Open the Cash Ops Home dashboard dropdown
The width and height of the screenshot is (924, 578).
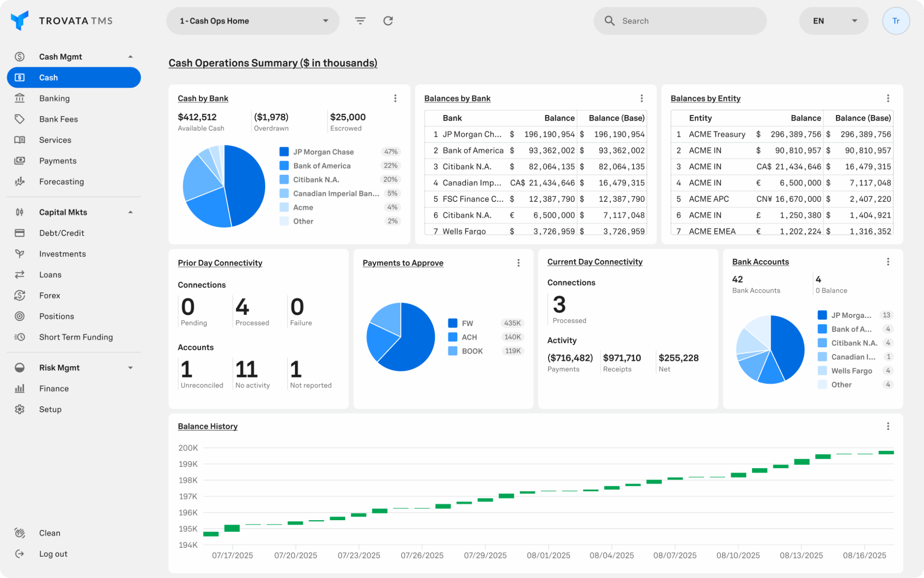click(253, 21)
